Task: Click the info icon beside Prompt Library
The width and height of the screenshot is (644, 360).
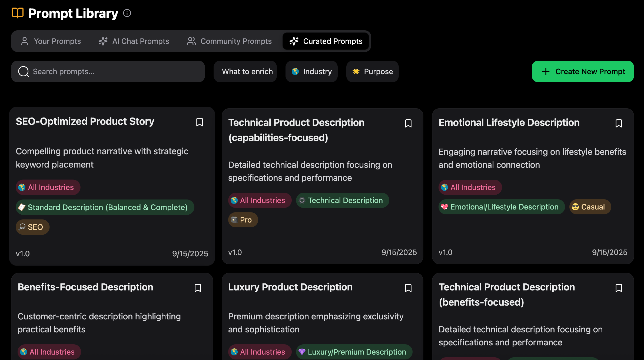Action: [127, 13]
